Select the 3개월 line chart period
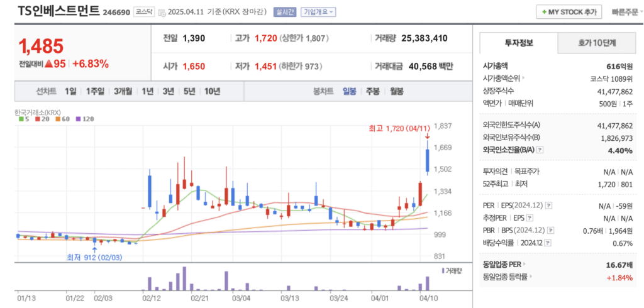 (123, 91)
